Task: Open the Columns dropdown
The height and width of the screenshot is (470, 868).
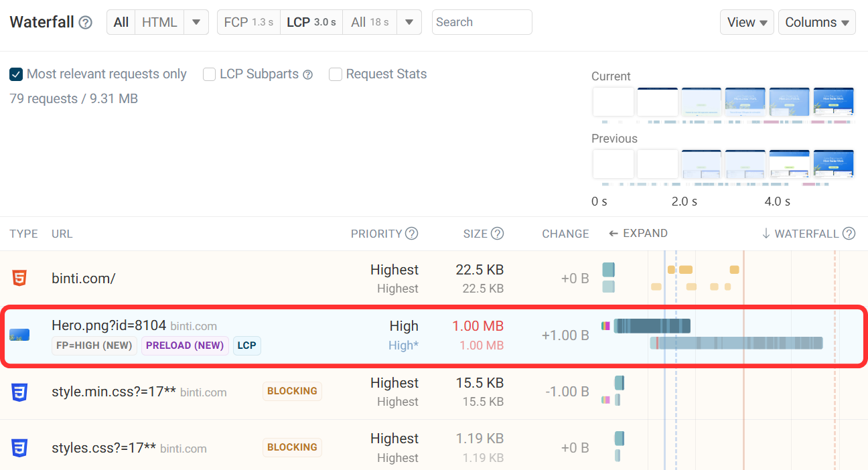Action: click(816, 22)
